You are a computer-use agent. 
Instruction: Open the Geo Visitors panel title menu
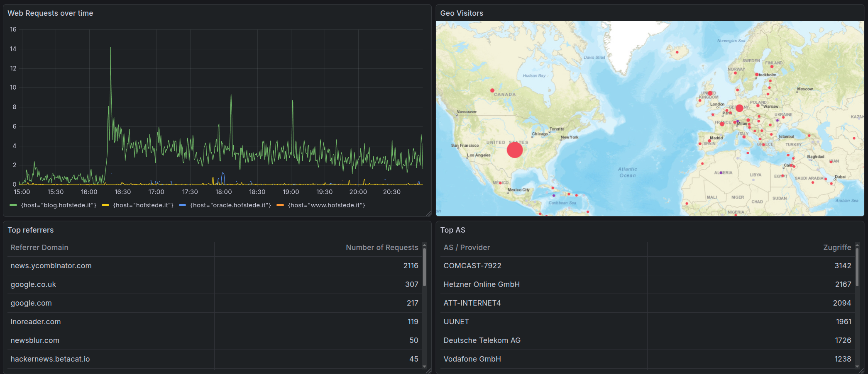(x=462, y=13)
